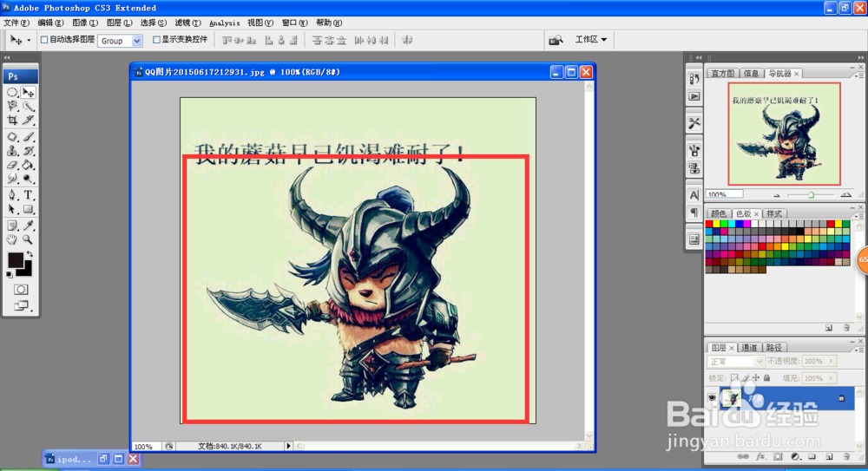Image resolution: width=868 pixels, height=471 pixels.
Task: Select the Notes tool
Action: point(12,226)
